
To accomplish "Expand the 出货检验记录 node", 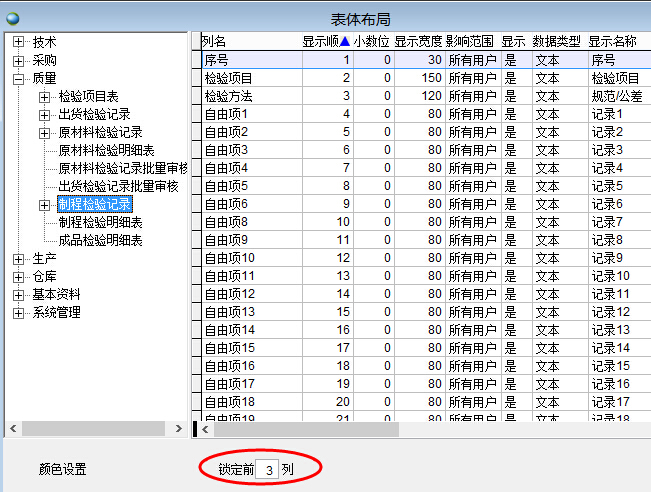I will pos(44,114).
